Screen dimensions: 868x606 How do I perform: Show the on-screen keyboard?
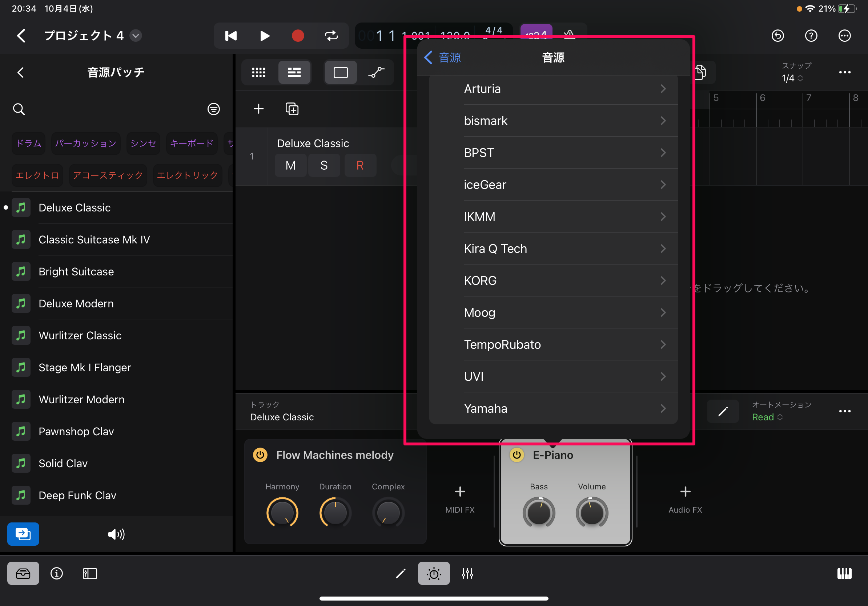tap(844, 574)
